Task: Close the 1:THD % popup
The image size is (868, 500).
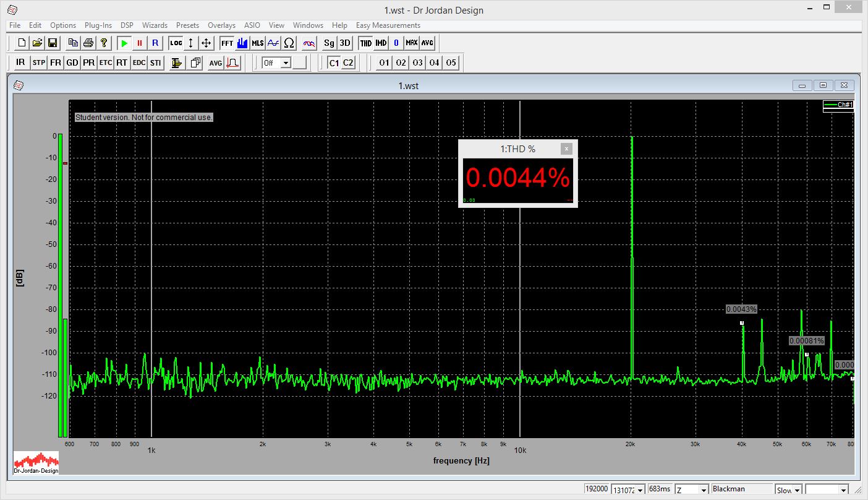Action: pyautogui.click(x=566, y=149)
